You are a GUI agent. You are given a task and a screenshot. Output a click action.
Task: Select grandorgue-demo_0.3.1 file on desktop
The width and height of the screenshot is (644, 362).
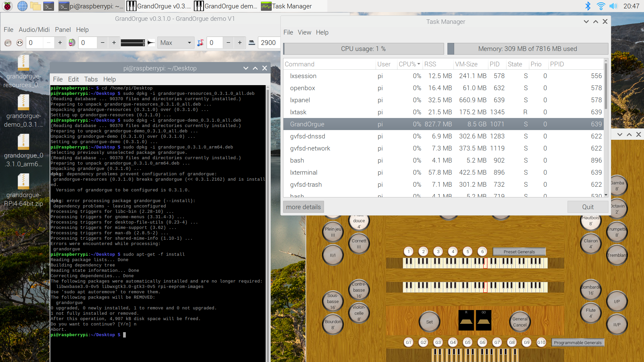coord(23,111)
